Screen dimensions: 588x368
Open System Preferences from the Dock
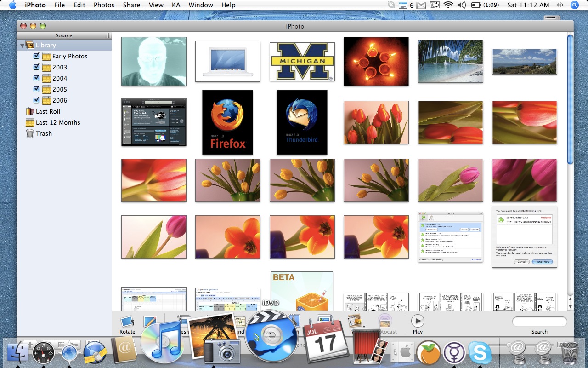[403, 352]
